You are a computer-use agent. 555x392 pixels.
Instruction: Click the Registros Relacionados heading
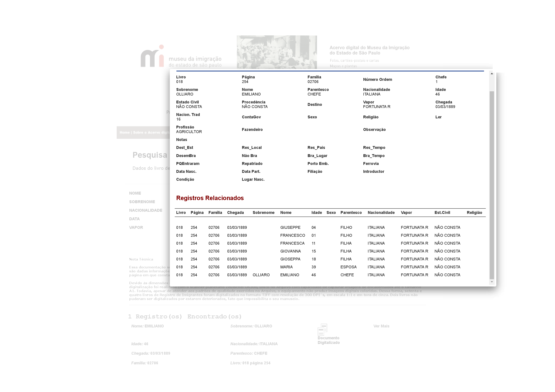[x=210, y=198]
